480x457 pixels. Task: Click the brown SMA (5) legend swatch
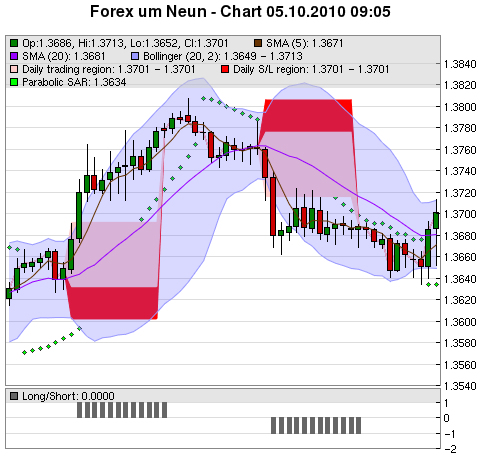258,43
